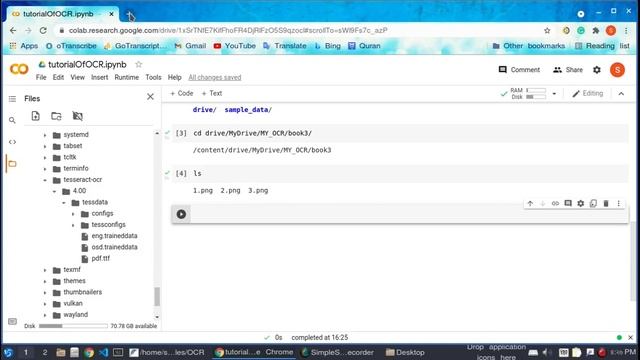Expand the terminfo folder
This screenshot has height=360, width=640.
45,169
